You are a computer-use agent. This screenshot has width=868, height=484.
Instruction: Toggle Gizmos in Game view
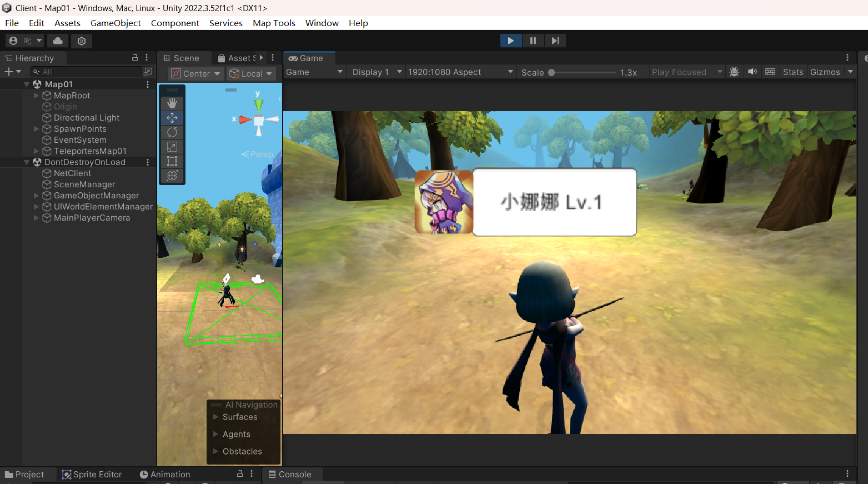[825, 72]
